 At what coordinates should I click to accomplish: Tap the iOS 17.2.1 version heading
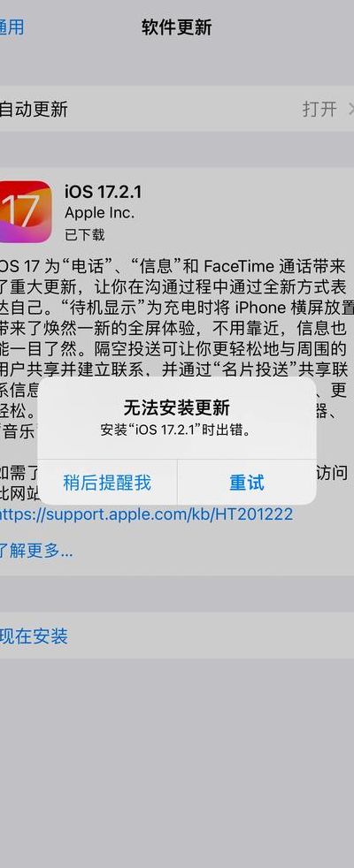(x=103, y=192)
